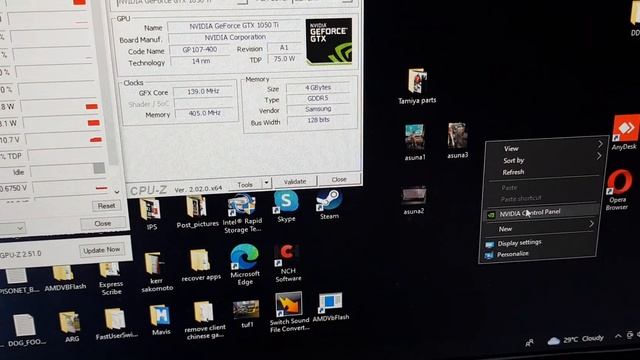Open the weather widget showing 29°C Cloudy
This screenshot has height=360, width=640.
tap(576, 340)
